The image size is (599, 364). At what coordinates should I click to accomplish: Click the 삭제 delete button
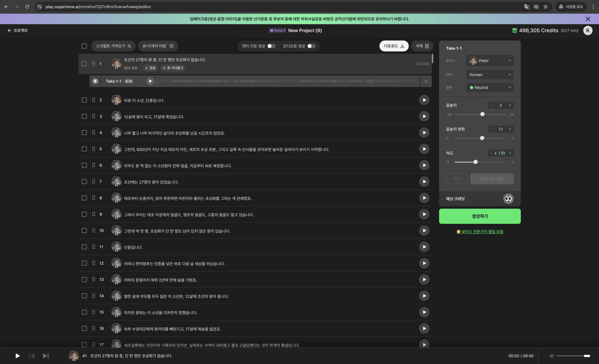[x=422, y=46]
